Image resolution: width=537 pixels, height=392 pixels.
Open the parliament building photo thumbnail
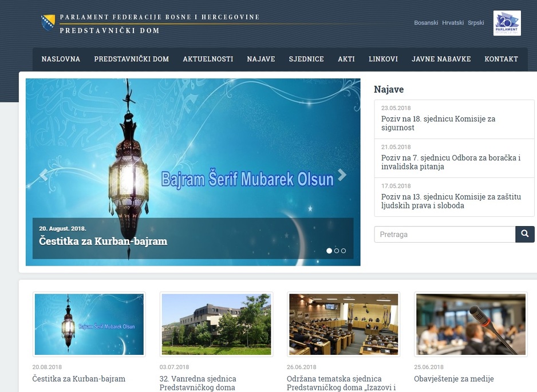(x=216, y=324)
